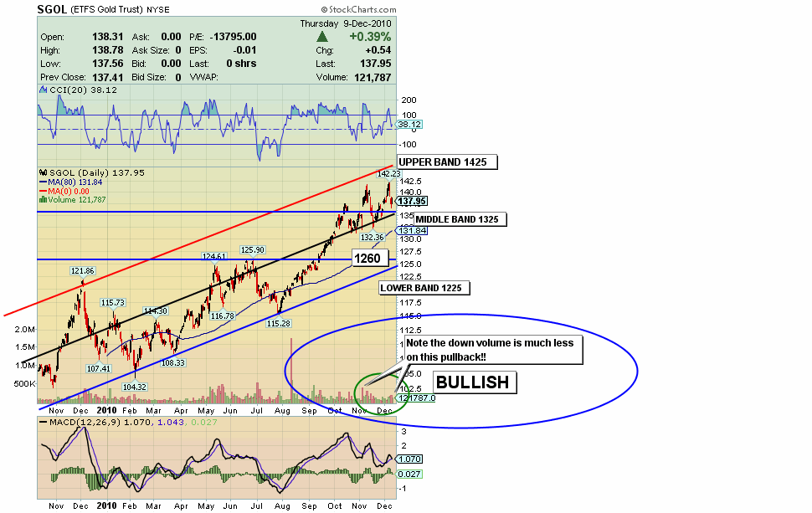Click the CCI(20) 38.12 indicator label
Viewport: 812px width, 513px height.
83,90
